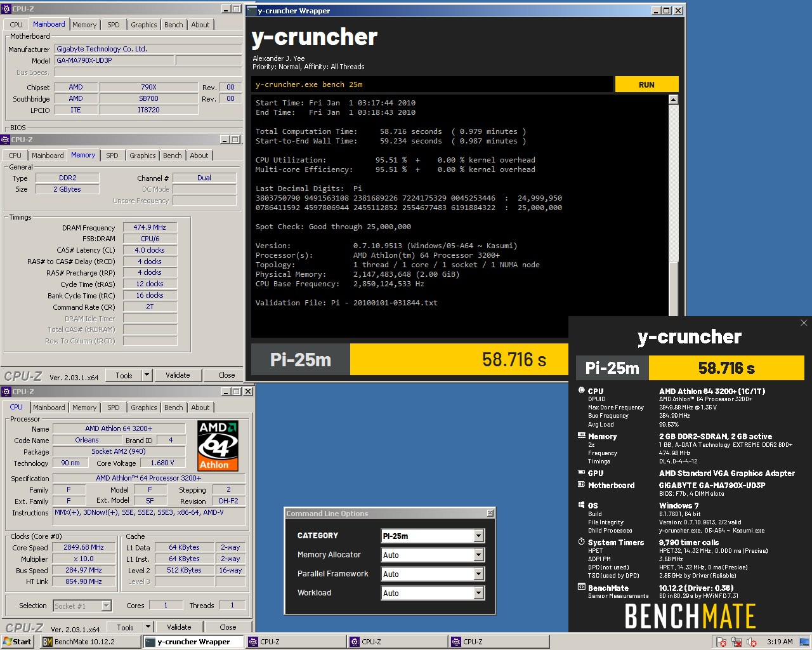The width and height of the screenshot is (812, 650).
Task: Activate y-cruncher Wrapper taskbar button
Action: coord(193,642)
